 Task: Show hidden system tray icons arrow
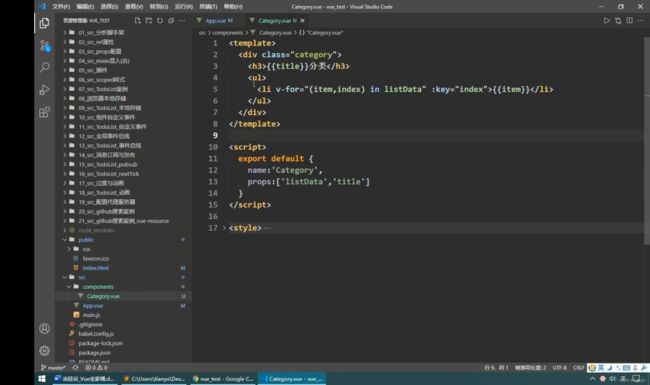592,379
